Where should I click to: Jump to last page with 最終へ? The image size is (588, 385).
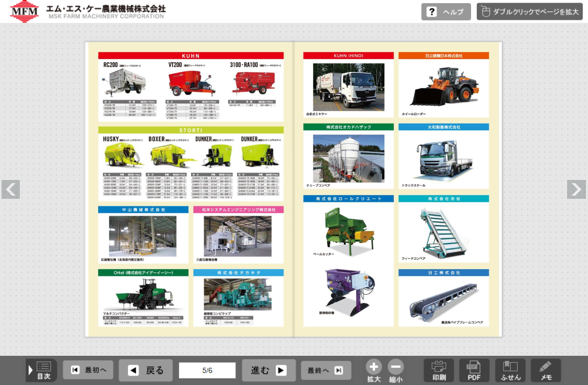pos(326,370)
